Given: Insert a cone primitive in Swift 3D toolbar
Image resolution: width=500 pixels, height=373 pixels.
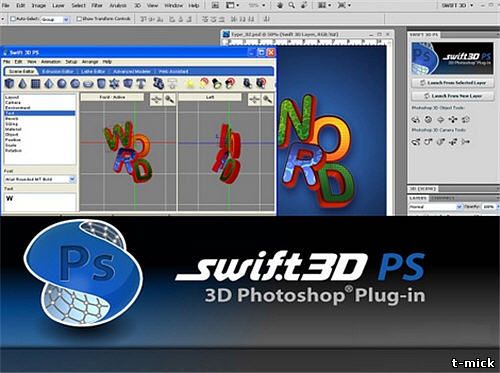Looking at the screenshot, I should point(22,84).
